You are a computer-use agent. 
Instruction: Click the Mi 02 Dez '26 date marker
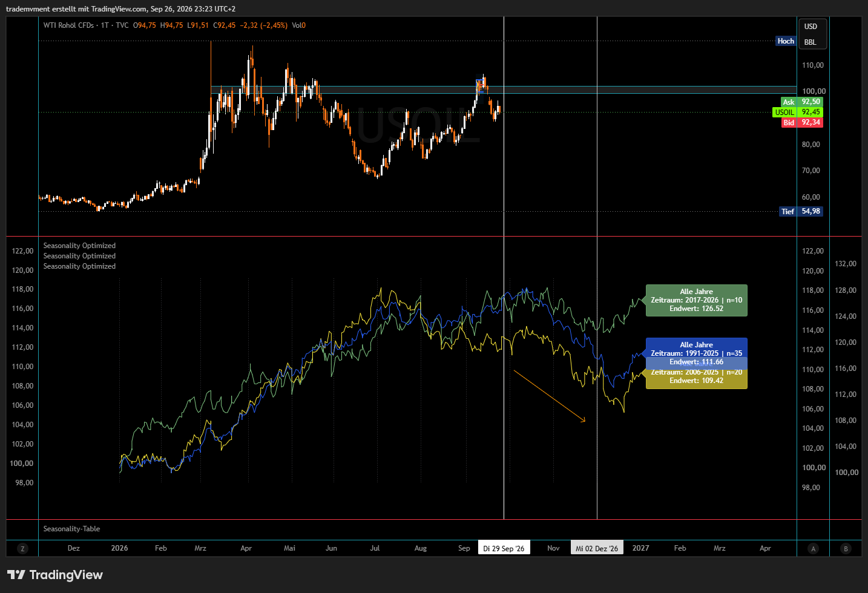[x=597, y=548]
